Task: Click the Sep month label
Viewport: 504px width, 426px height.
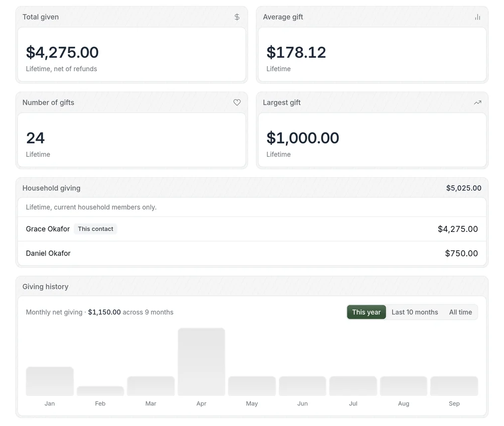Action: coord(454,404)
